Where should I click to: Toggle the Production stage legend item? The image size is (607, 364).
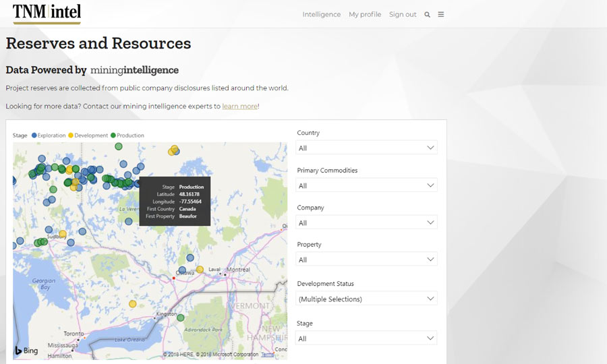127,135
